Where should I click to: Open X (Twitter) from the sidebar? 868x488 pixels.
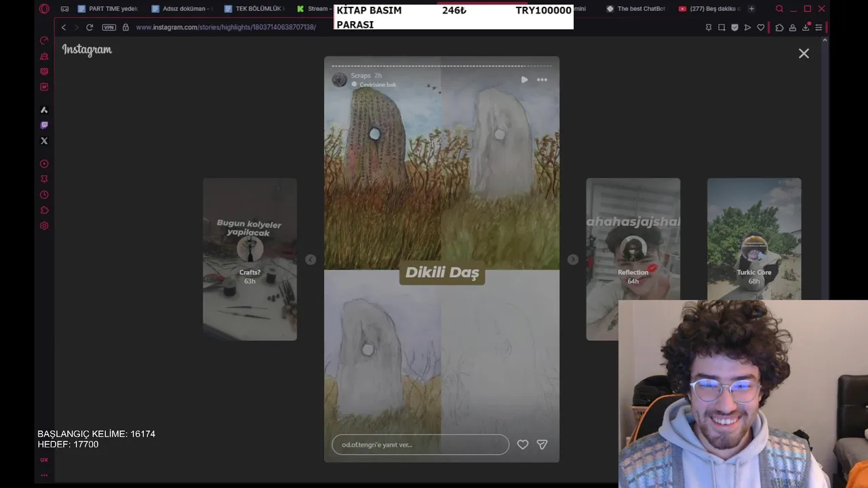pos(44,141)
